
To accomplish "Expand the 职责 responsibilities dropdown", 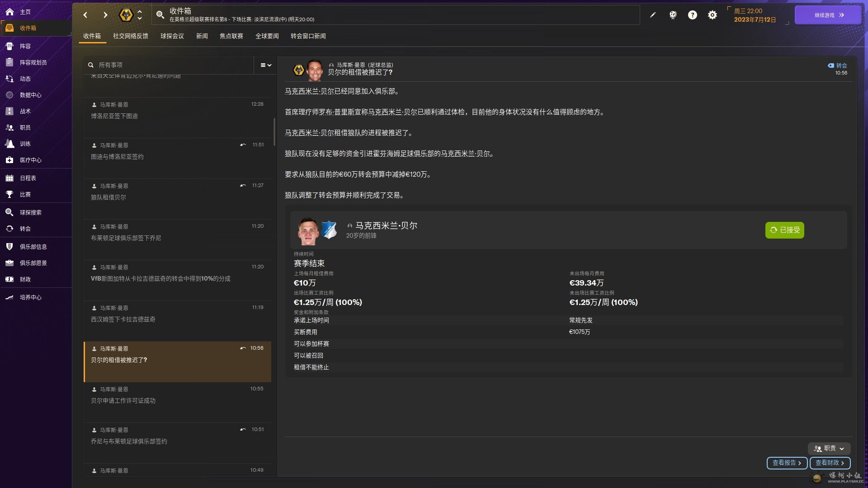I will click(829, 448).
